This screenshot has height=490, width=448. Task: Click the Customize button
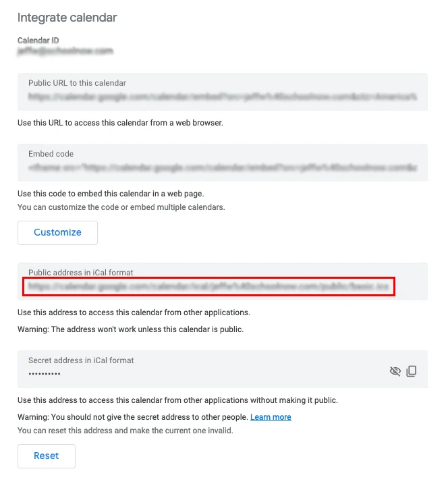click(x=57, y=232)
